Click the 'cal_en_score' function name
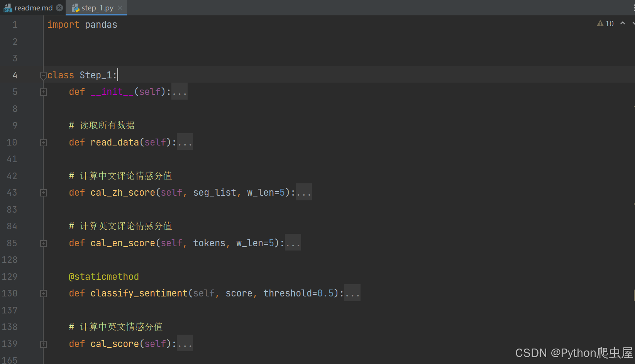Screen dimensions: 635x364 click(x=123, y=243)
